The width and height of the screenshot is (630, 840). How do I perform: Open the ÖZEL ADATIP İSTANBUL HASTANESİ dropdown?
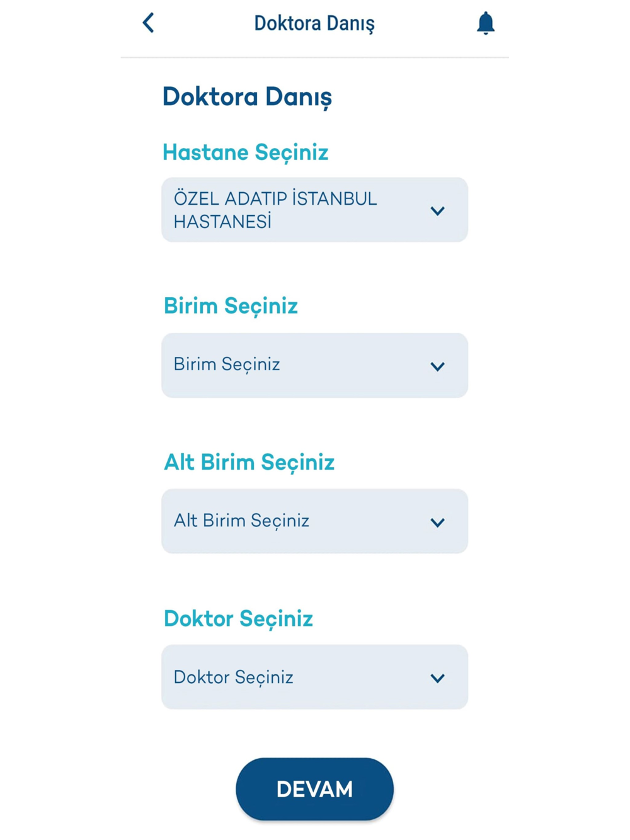pyautogui.click(x=314, y=210)
